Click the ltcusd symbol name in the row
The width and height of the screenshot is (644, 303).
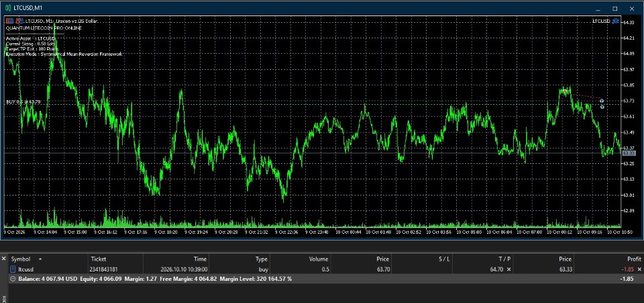point(26,269)
